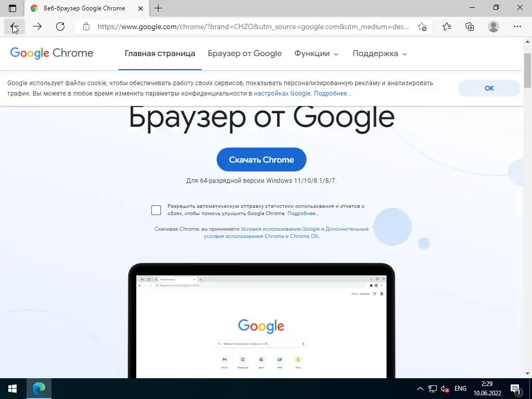The width and height of the screenshot is (532, 399).
Task: Click the Для 64-разрядной версии Windows text
Action: (x=261, y=180)
